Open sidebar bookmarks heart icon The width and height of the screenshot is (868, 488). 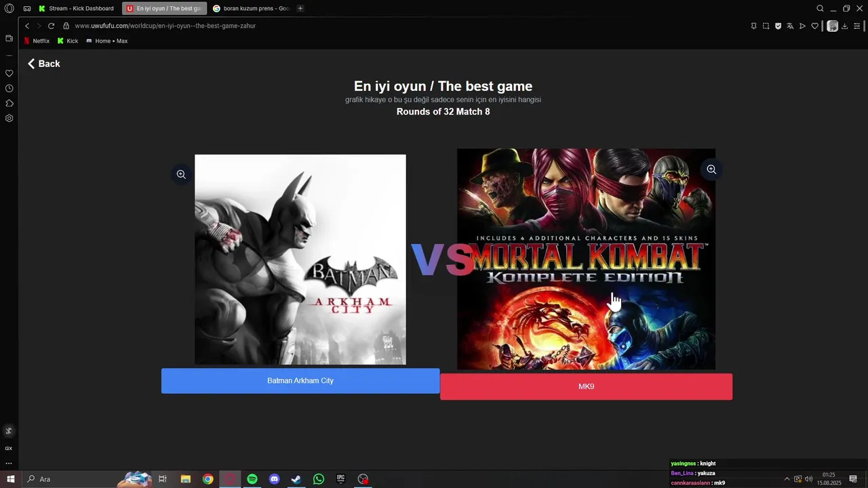pos(9,73)
